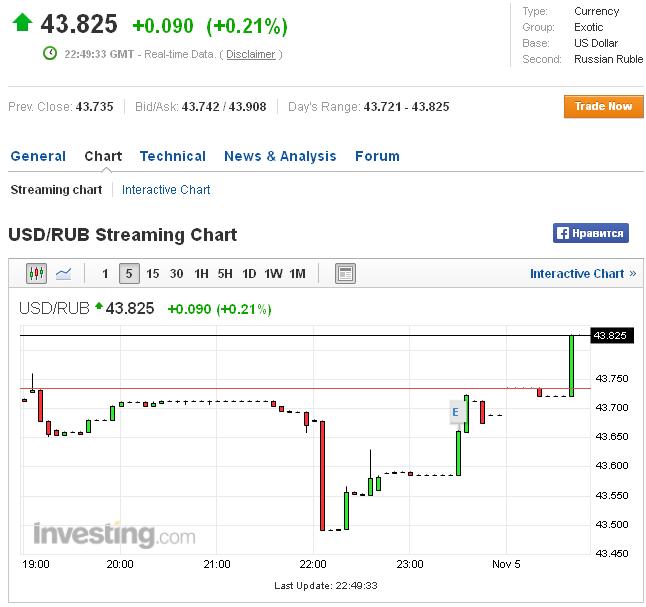The image size is (646, 607).
Task: Click the Bid/Ask value 43.742 / 43.908
Action: (x=224, y=107)
